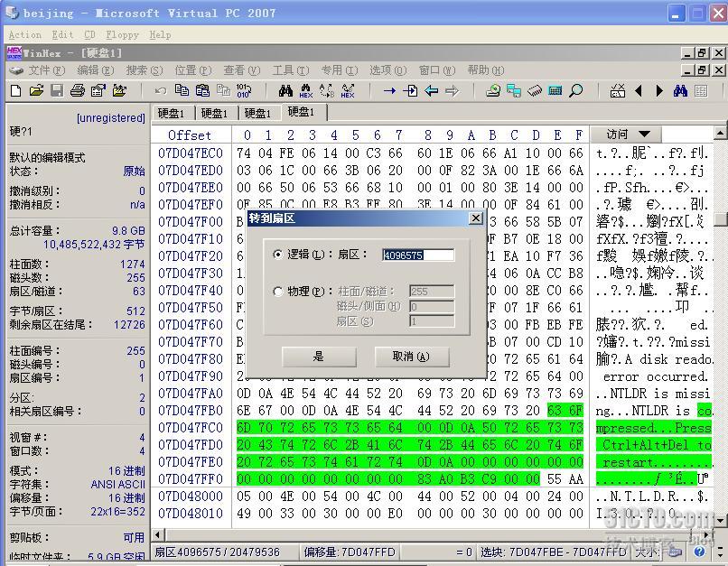Open the 文件(F) menu

click(46, 70)
